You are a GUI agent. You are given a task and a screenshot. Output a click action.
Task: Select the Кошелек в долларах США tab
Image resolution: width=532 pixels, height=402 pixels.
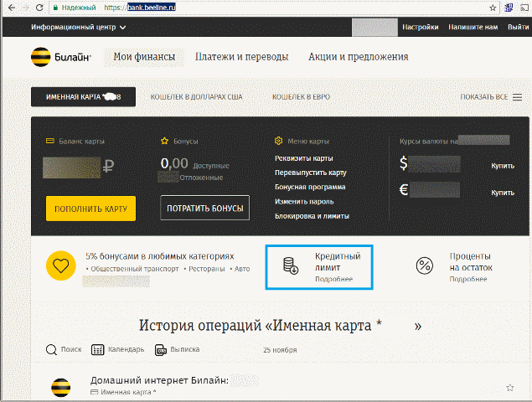pos(196,97)
